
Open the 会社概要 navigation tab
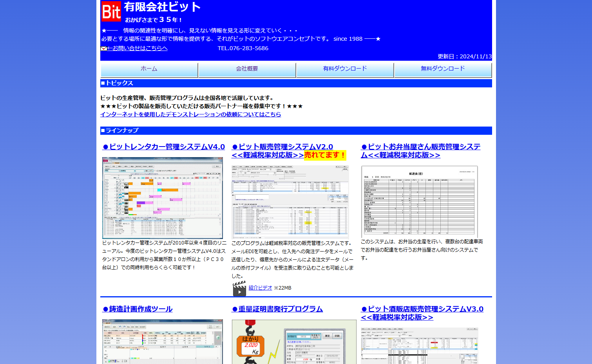point(247,69)
